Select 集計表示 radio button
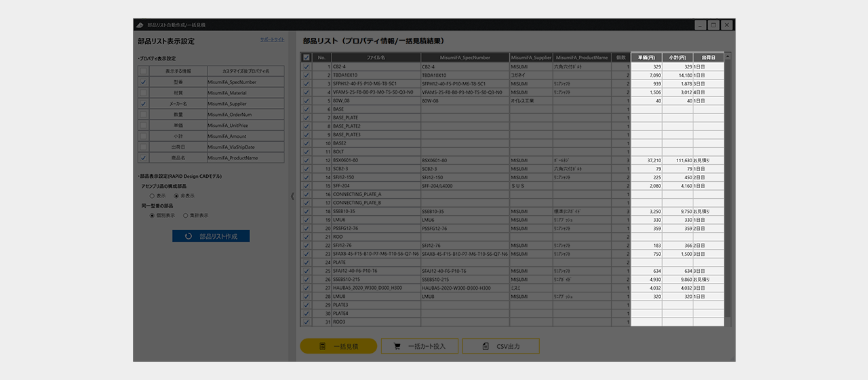This screenshot has width=868, height=380. pos(185,216)
